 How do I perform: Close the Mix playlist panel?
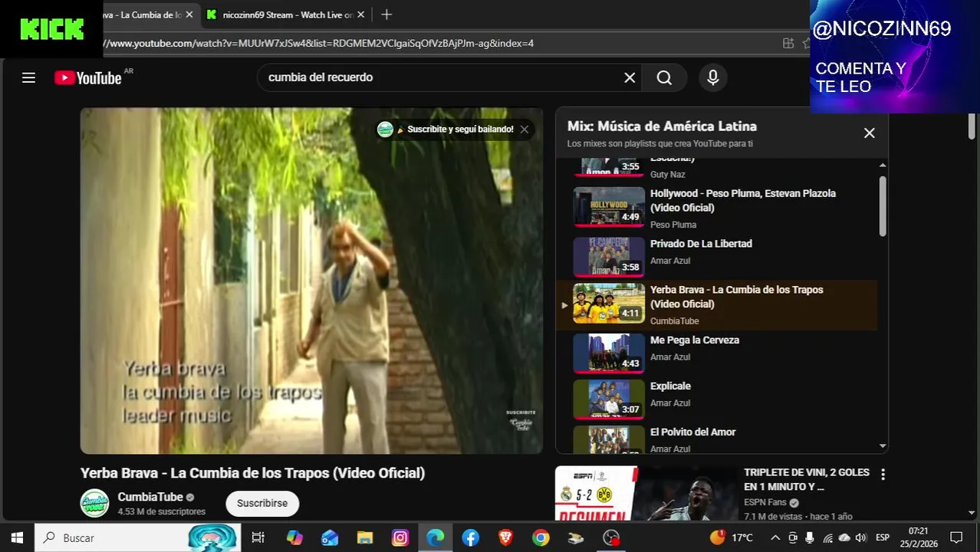point(869,133)
